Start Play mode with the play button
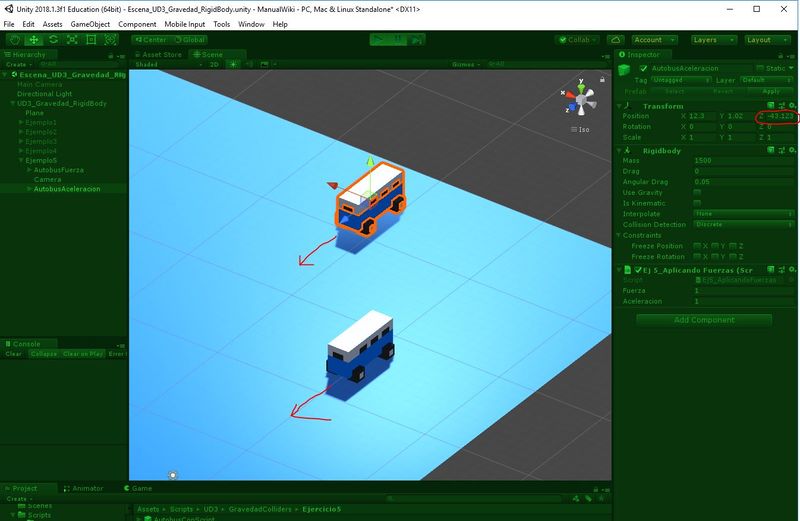The image size is (800, 521). click(379, 40)
